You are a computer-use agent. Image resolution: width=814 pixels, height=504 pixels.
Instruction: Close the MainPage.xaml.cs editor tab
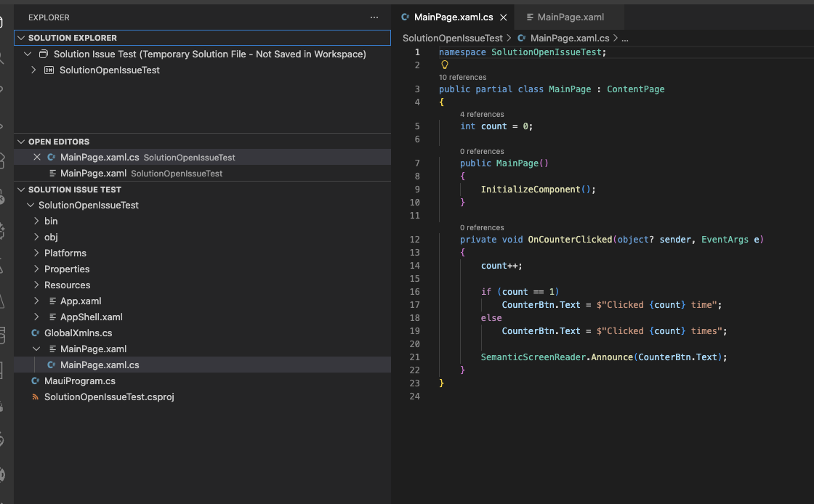click(504, 17)
